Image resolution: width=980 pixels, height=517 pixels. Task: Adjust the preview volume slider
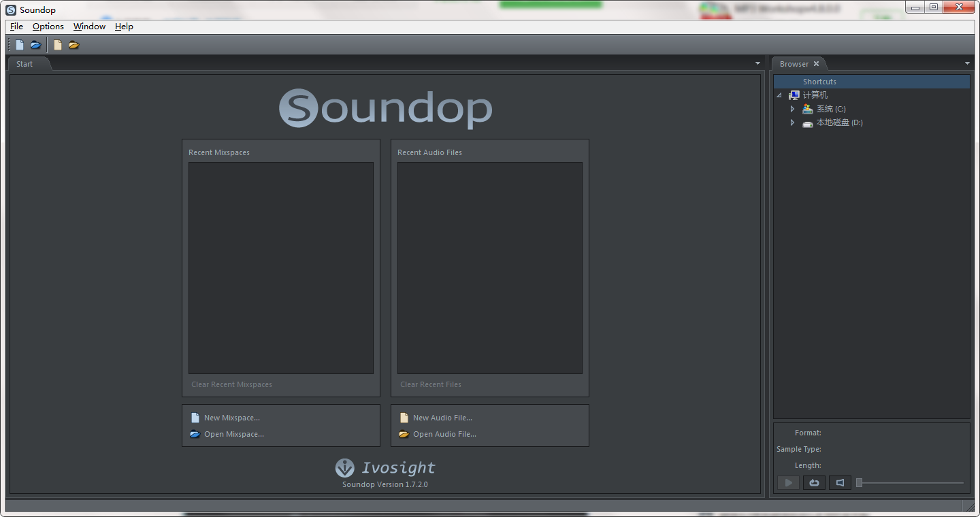pyautogui.click(x=910, y=482)
